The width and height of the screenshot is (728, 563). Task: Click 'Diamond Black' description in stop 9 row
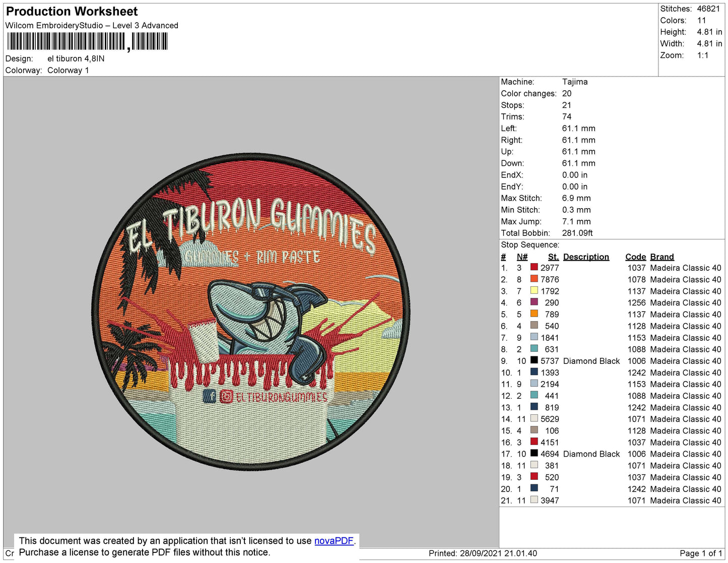tap(591, 361)
